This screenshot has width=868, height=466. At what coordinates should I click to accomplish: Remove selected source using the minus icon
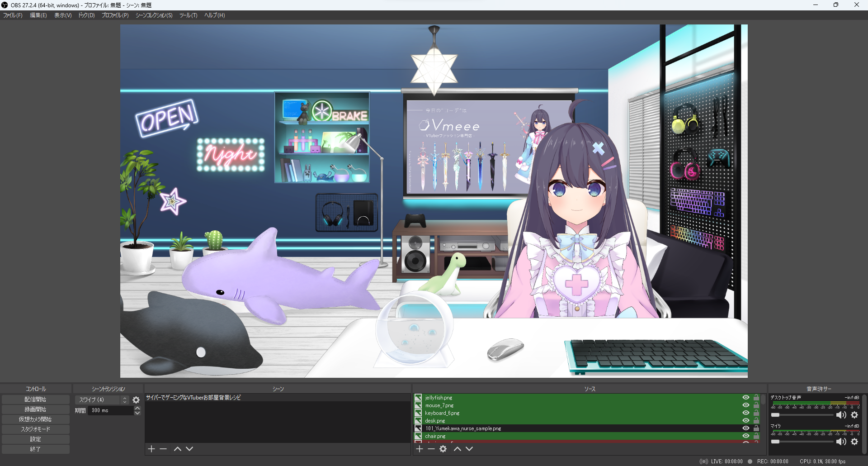431,449
